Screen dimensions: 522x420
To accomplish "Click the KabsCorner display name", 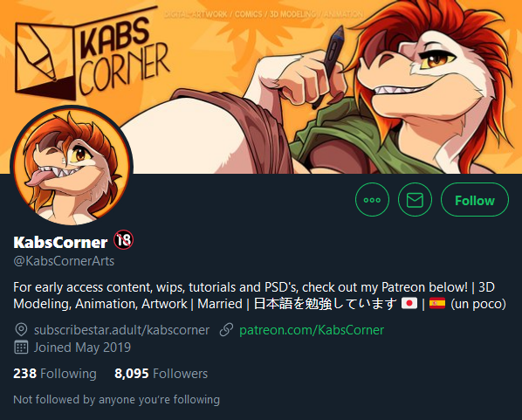I will coord(60,242).
